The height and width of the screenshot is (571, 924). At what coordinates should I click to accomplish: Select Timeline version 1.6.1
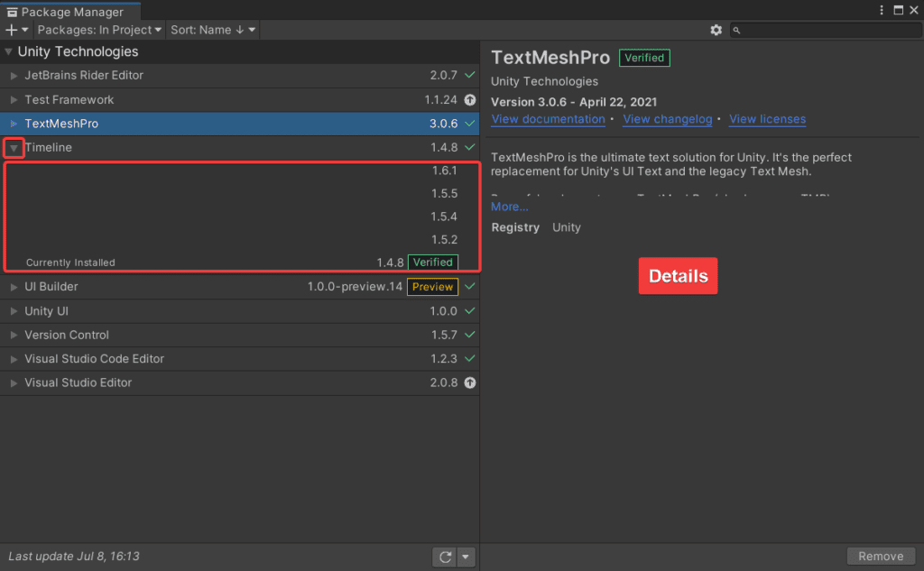[242, 170]
